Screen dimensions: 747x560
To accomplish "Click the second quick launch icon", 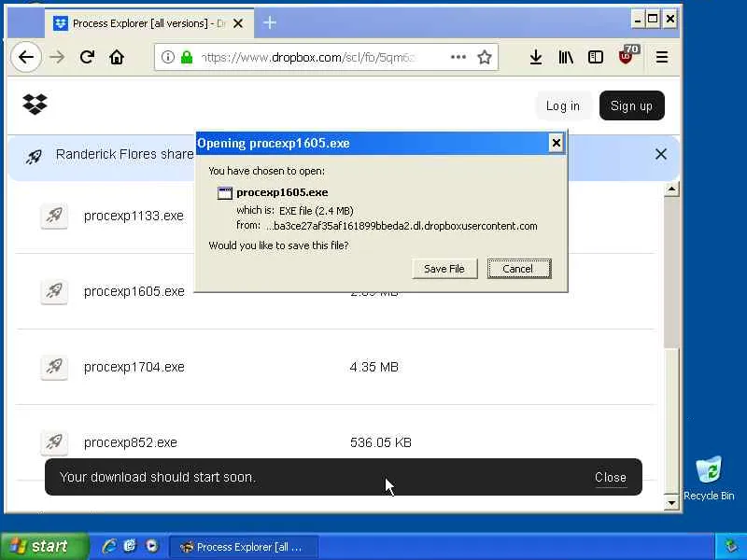I will pos(130,546).
